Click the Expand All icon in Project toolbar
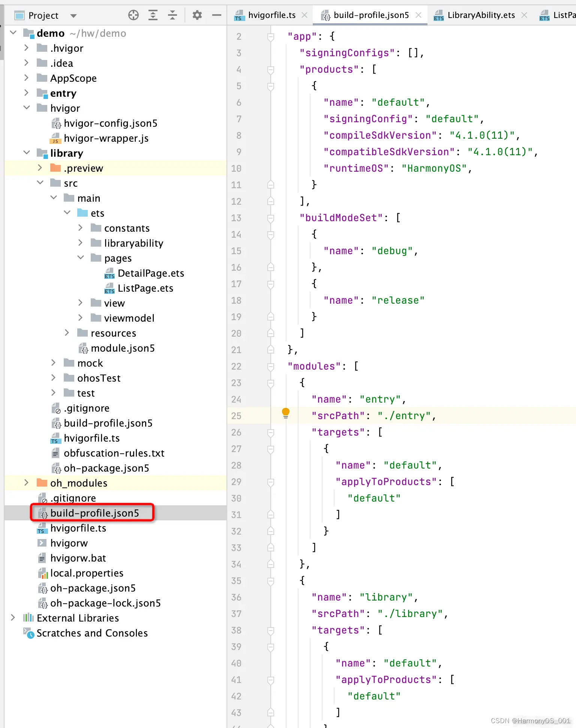 pyautogui.click(x=153, y=15)
